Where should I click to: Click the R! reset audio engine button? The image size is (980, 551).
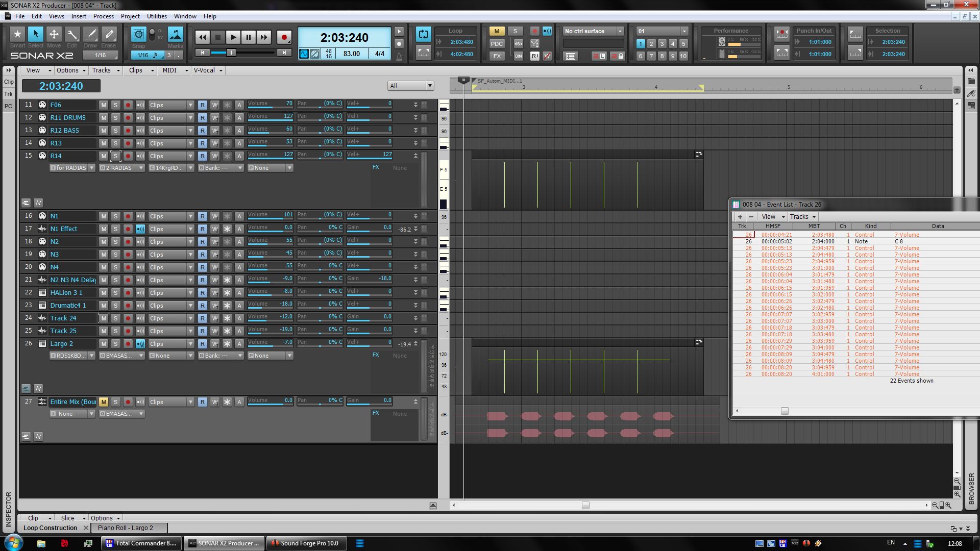(534, 56)
